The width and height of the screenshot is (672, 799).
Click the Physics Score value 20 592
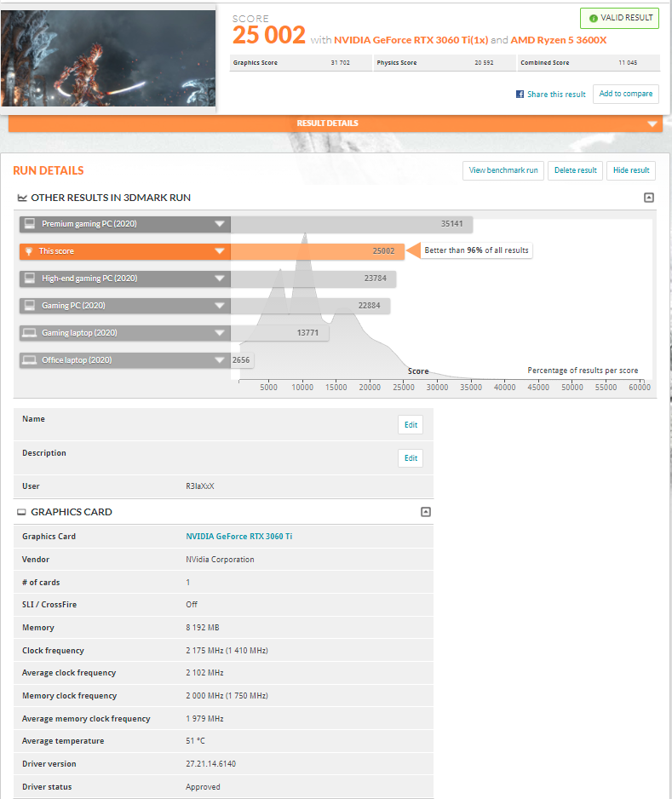[x=484, y=63]
